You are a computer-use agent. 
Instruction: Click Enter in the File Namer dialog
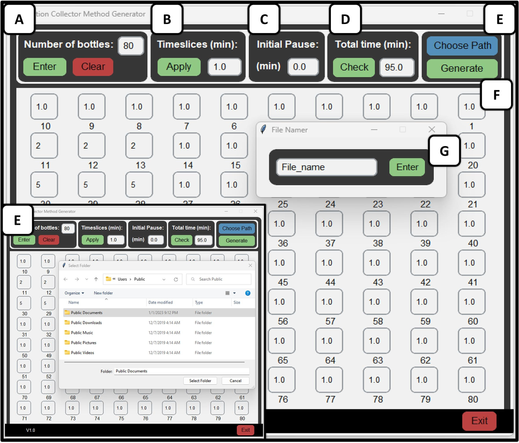click(407, 167)
